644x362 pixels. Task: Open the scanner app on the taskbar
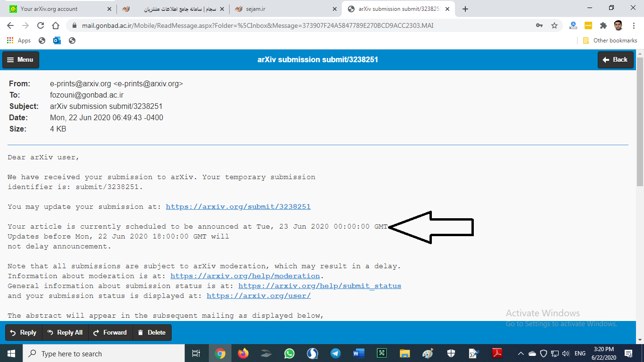[x=266, y=354]
